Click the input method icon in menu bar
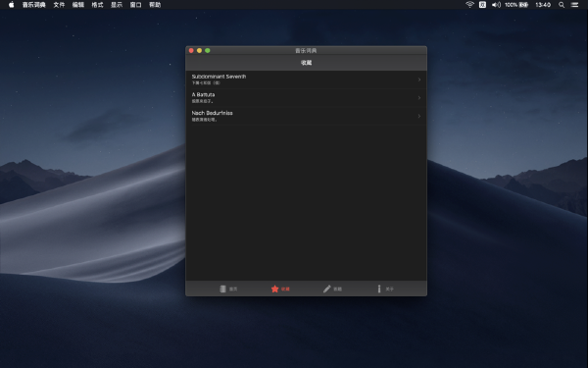 [482, 5]
